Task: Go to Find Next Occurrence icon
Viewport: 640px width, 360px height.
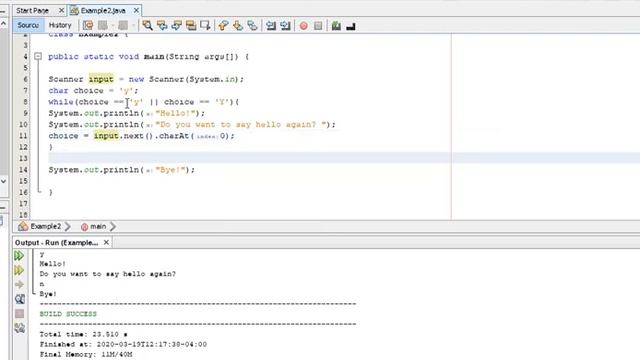Action: pos(176,25)
